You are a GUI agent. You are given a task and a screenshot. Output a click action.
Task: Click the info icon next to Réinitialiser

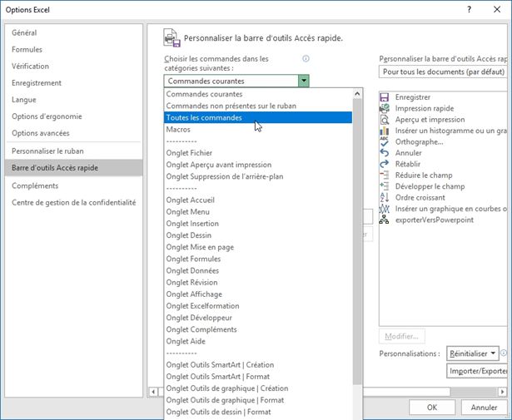[504, 353]
